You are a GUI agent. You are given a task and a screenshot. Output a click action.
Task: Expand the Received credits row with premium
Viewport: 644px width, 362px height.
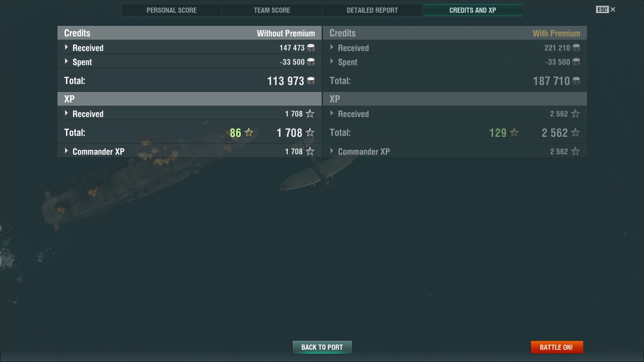454,48
